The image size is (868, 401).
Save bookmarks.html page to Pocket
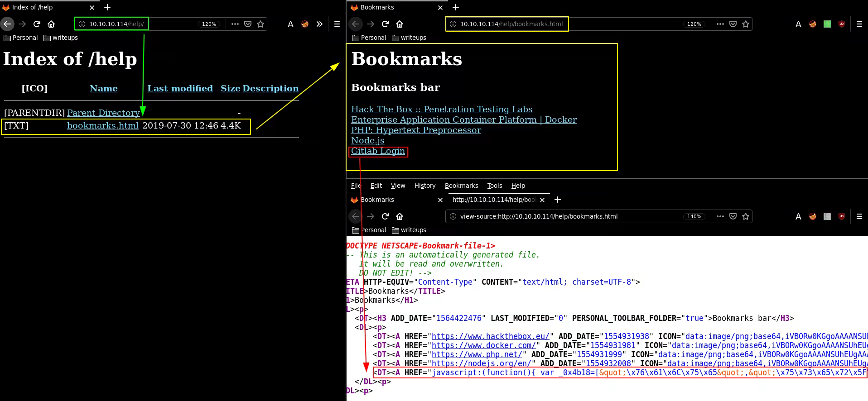click(733, 24)
